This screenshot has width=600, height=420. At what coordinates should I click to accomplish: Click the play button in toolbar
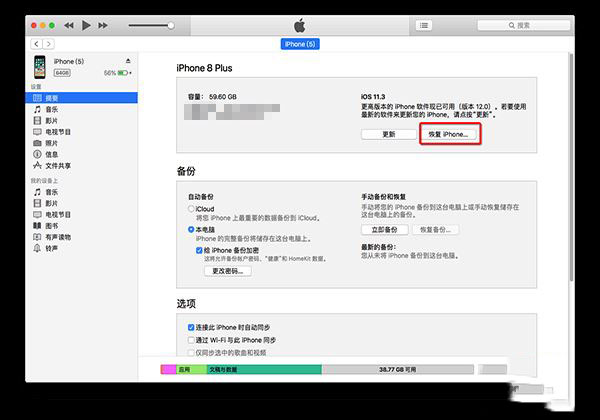pos(86,26)
